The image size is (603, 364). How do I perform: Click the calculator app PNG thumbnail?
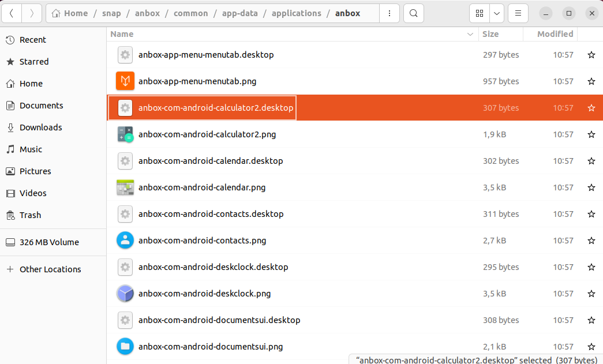point(125,134)
